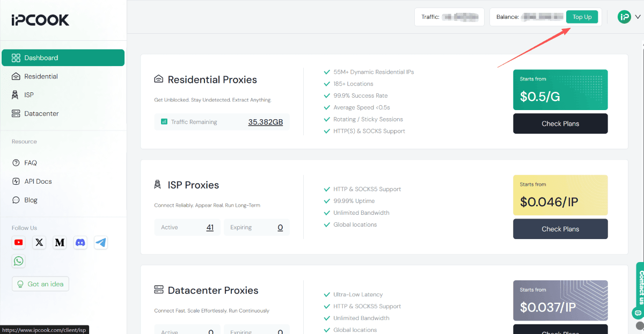644x334 pixels.
Task: Open the FAQ resource link
Action: coord(31,163)
